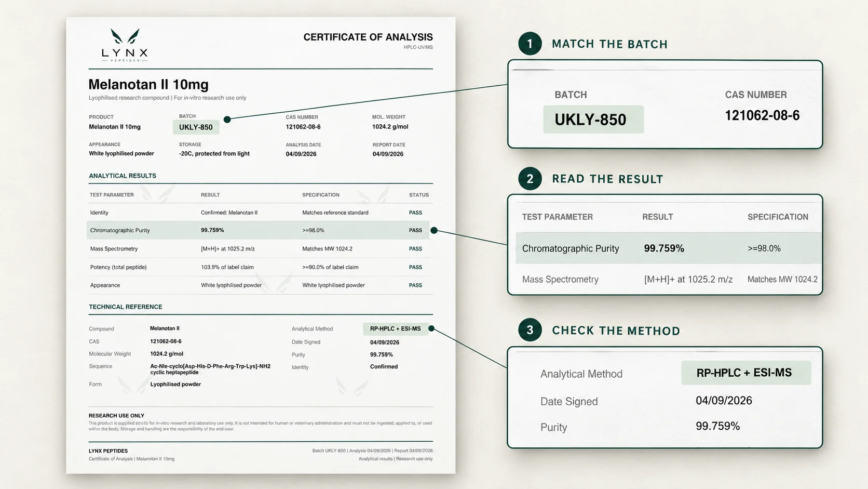Click the "TECHNICAL REFERENCE" section heading
868x489 pixels.
126,307
